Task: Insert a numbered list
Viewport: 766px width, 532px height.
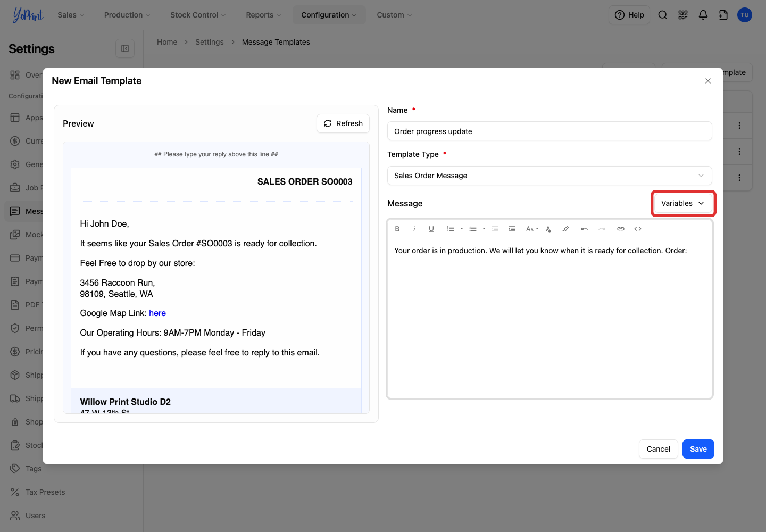Action: click(451, 229)
